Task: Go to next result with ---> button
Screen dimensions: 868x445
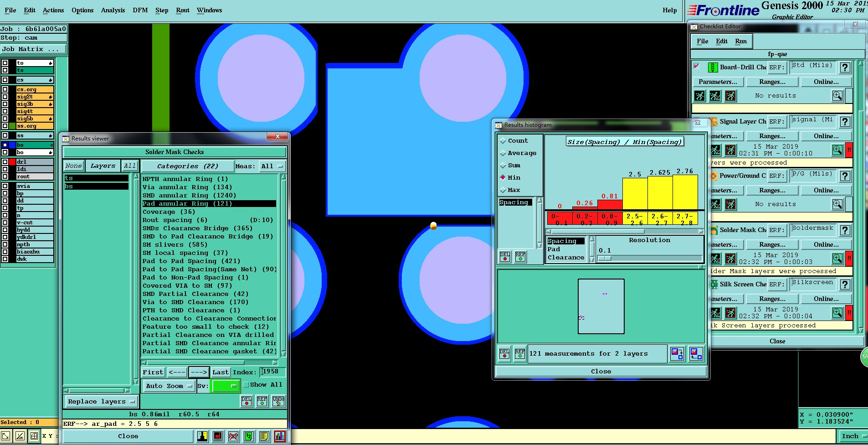Action: (x=199, y=373)
